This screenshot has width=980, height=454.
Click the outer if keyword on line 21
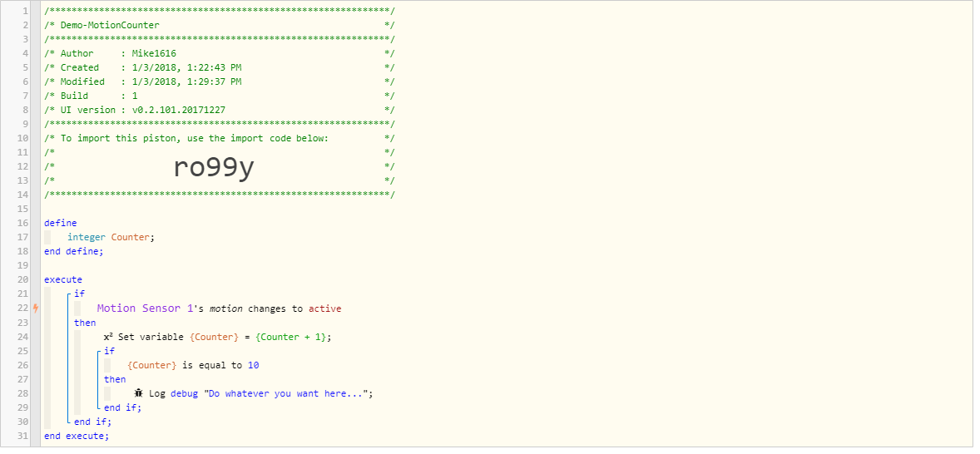pyautogui.click(x=79, y=294)
